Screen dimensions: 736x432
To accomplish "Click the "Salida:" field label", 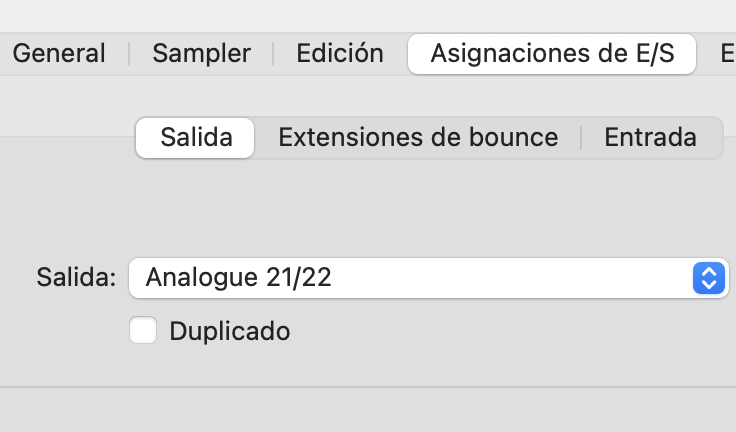I will tap(76, 278).
